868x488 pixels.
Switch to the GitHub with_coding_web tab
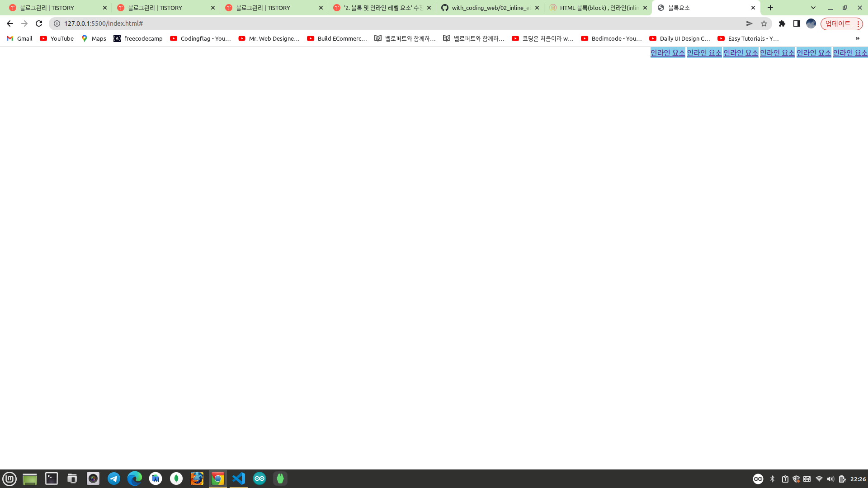tap(490, 8)
